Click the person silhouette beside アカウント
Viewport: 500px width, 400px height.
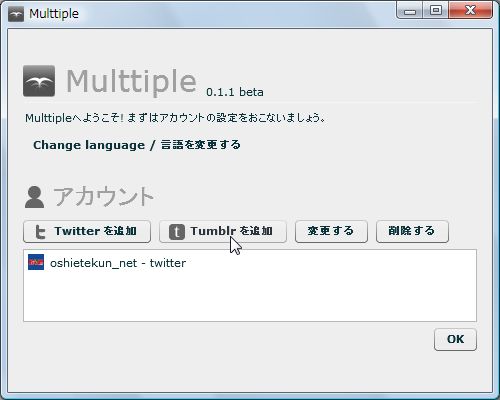[x=34, y=197]
